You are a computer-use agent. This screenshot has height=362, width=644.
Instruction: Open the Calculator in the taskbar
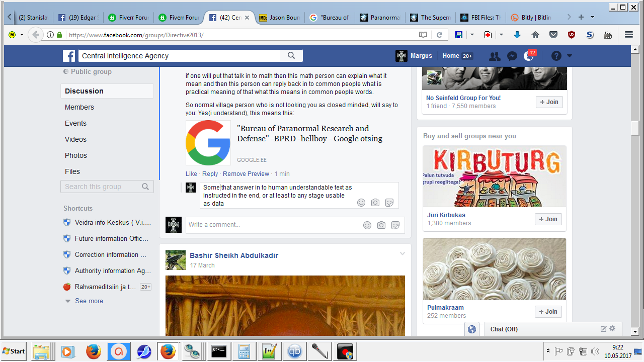(x=245, y=351)
